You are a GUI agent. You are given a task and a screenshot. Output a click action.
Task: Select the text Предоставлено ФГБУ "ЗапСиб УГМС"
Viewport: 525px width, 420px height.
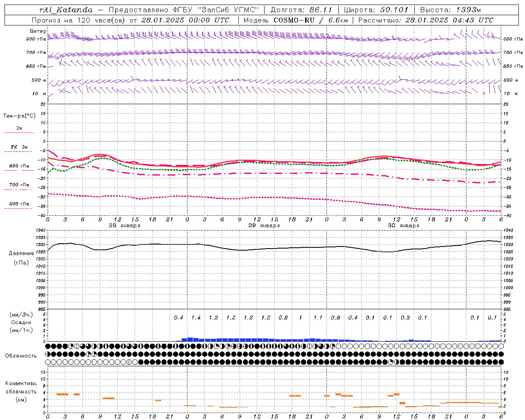184,10
